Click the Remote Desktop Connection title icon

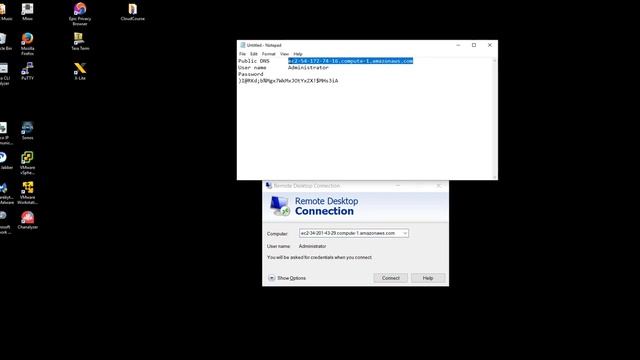pos(269,185)
